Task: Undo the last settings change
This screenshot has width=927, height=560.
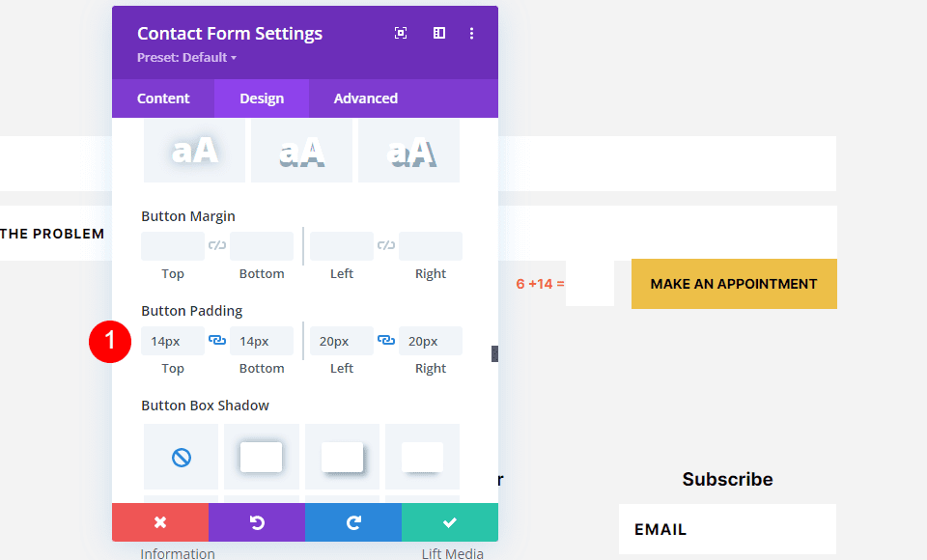Action: 256,521
